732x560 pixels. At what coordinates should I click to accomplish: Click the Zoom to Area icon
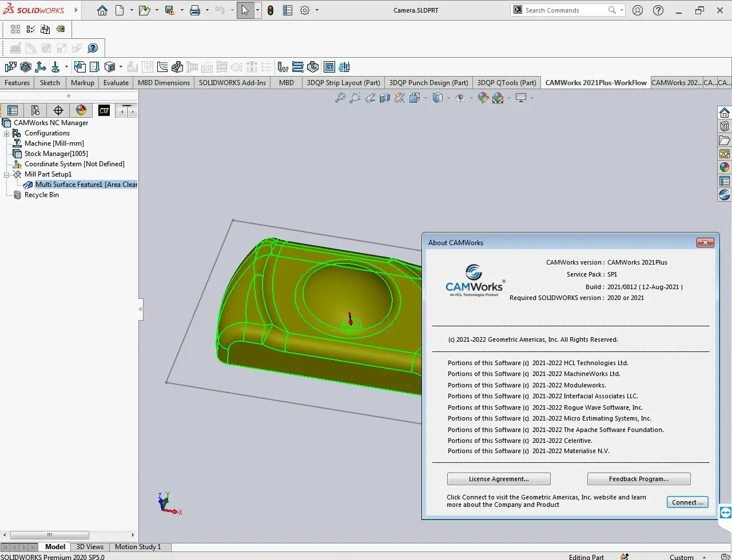tap(355, 98)
